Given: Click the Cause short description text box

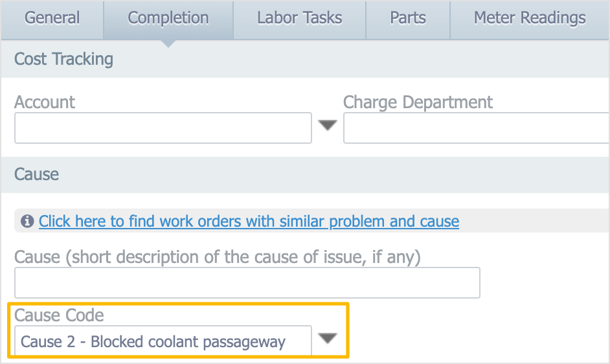Looking at the screenshot, I should click(x=247, y=282).
